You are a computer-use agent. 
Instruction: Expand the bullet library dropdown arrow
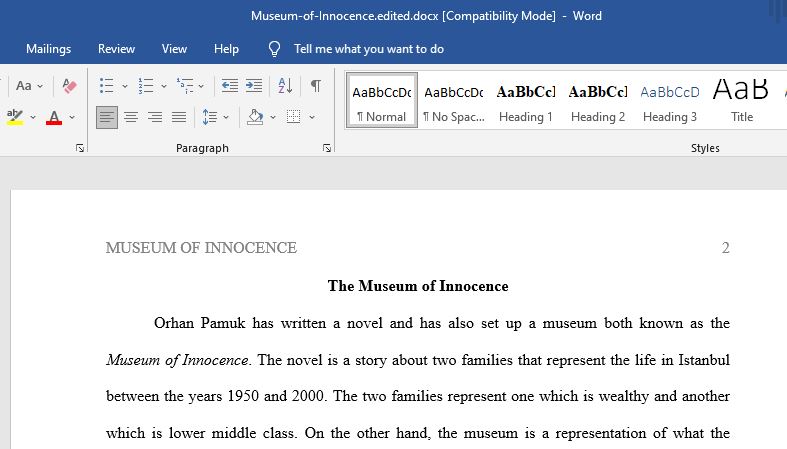tap(125, 86)
